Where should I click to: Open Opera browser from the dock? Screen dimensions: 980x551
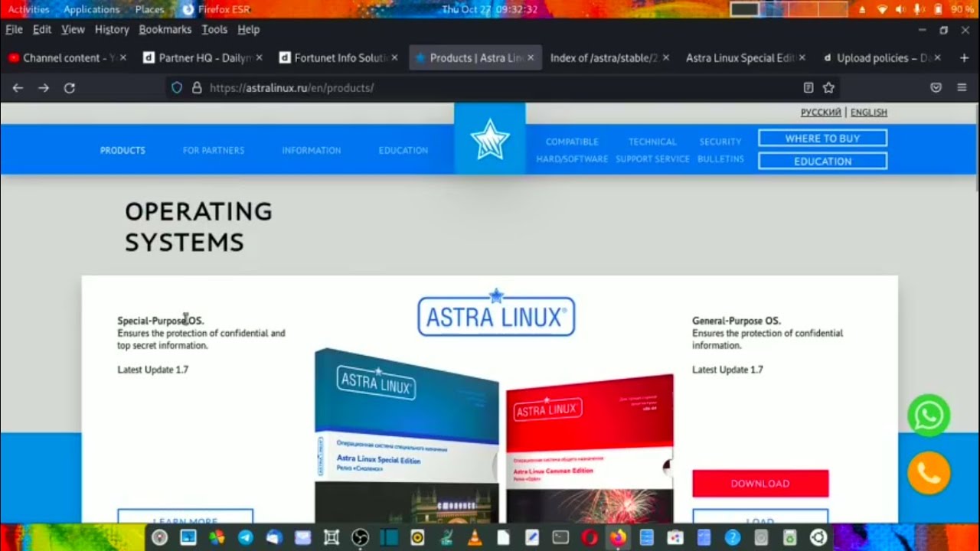coord(589,538)
